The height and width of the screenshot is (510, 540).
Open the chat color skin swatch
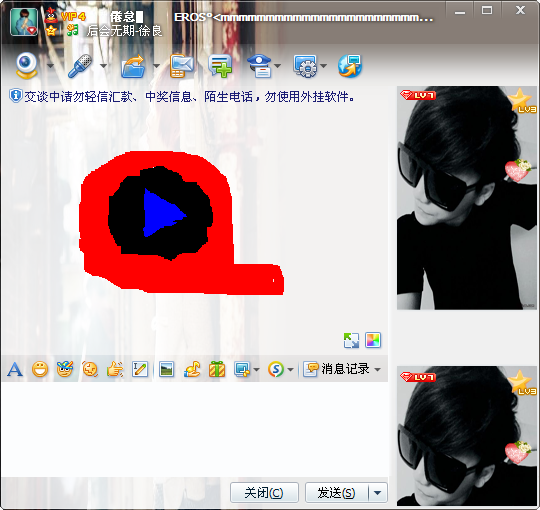pyautogui.click(x=373, y=340)
